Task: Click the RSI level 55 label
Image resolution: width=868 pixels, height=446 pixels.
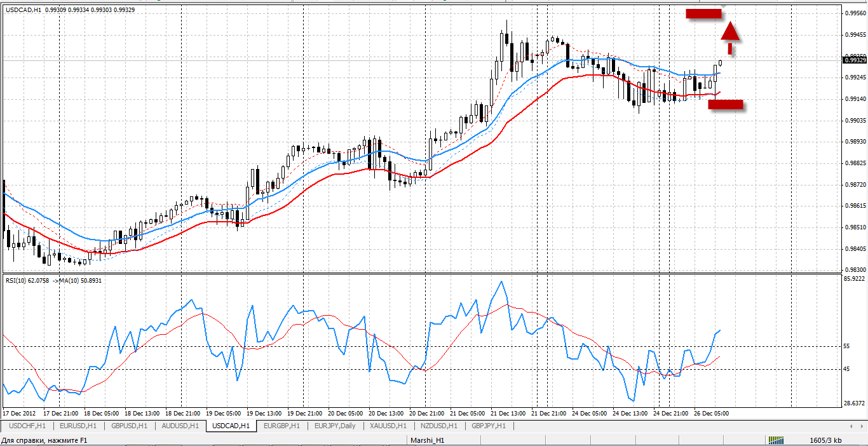Action: point(847,346)
